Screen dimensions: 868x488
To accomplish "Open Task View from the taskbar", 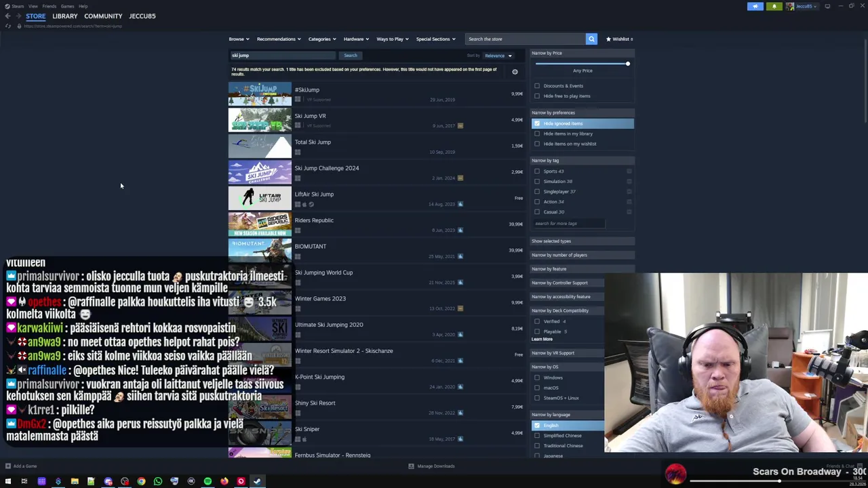I will click(24, 481).
